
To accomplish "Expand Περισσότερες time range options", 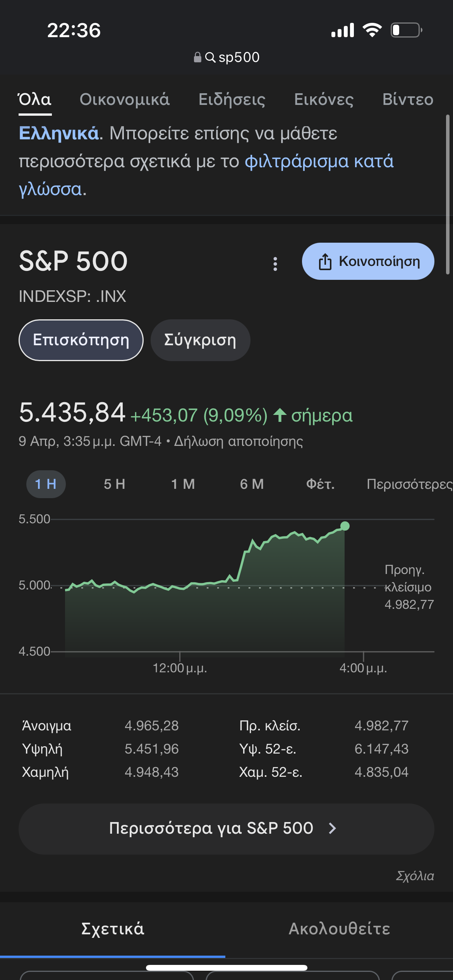I will 409,484.
